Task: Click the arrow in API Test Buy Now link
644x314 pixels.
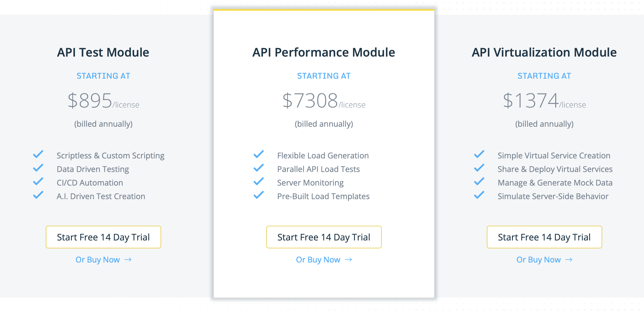Action: coord(128,260)
